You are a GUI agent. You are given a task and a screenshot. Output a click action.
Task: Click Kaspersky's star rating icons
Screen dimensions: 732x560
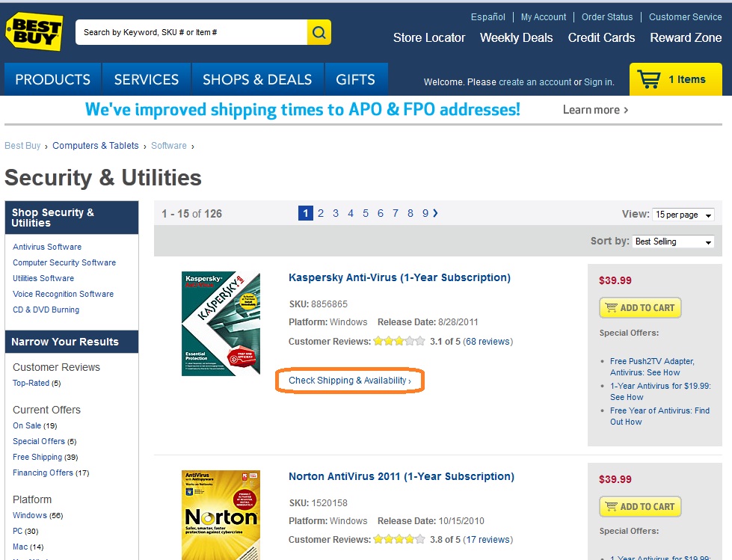(399, 341)
